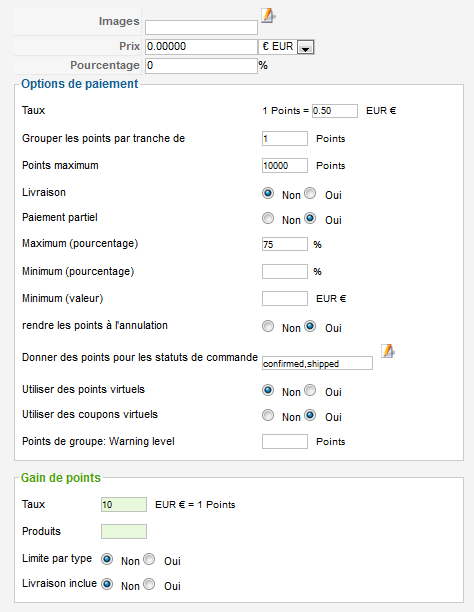Select Oui for Utiliser des points virtuels
The height and width of the screenshot is (612, 474).
[x=310, y=390]
